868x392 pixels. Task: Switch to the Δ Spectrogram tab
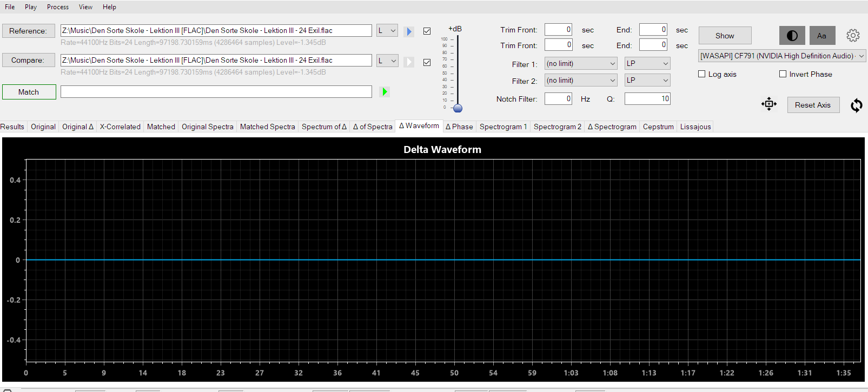pyautogui.click(x=612, y=127)
